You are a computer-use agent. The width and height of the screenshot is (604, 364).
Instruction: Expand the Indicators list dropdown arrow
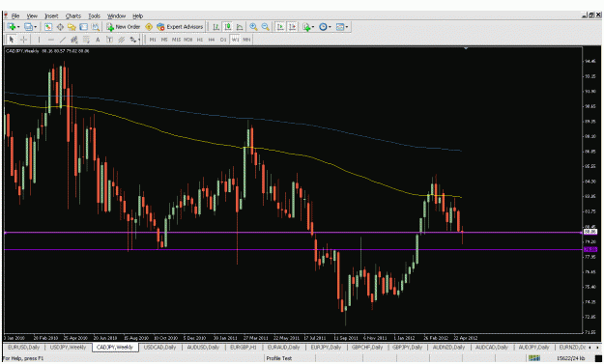[313, 27]
